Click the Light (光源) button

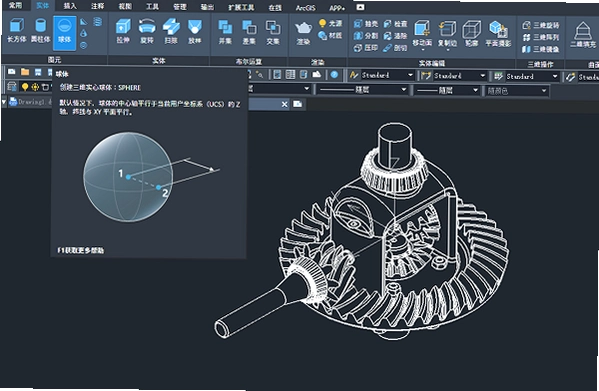pyautogui.click(x=330, y=23)
